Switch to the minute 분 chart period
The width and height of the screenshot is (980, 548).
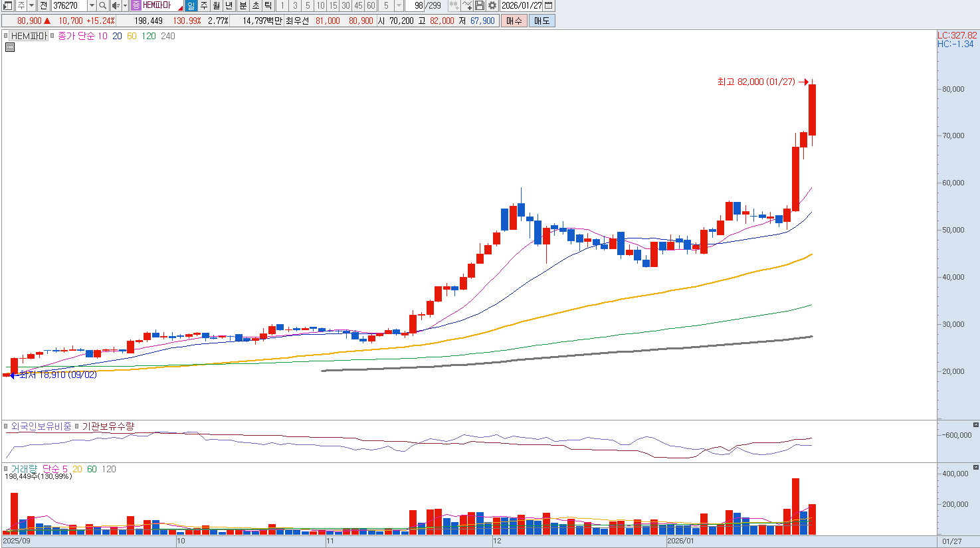pos(243,5)
